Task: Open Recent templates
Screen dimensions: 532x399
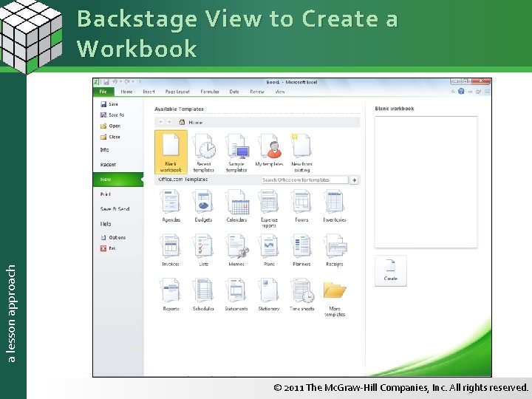Action: (x=204, y=152)
